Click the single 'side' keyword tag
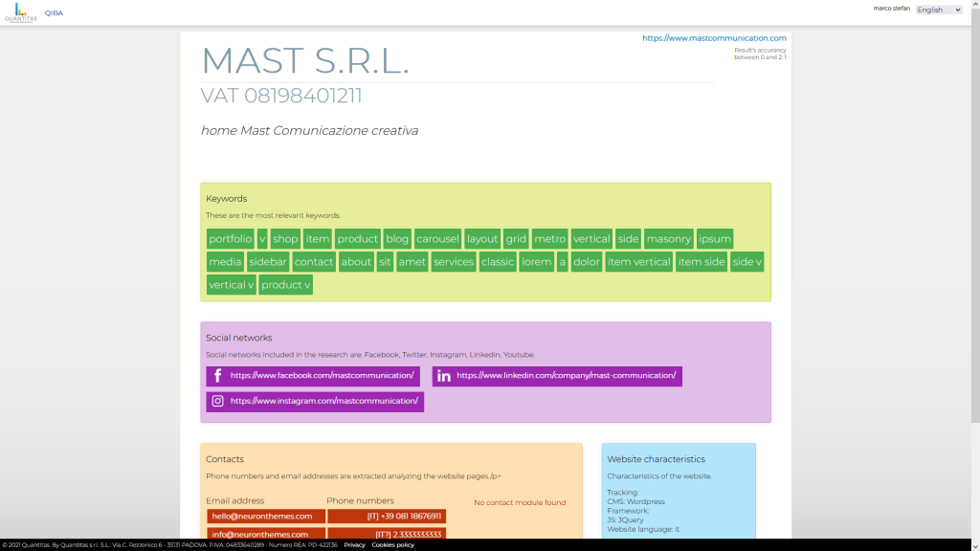The height and width of the screenshot is (551, 980). tap(628, 238)
